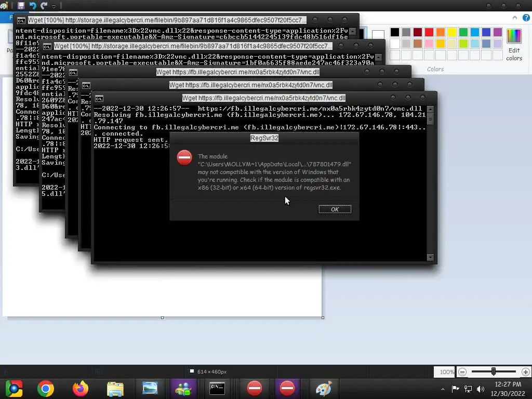The height and width of the screenshot is (399, 532).
Task: Open the green-bordered Chrome variant in taskbar
Action: [14, 389]
